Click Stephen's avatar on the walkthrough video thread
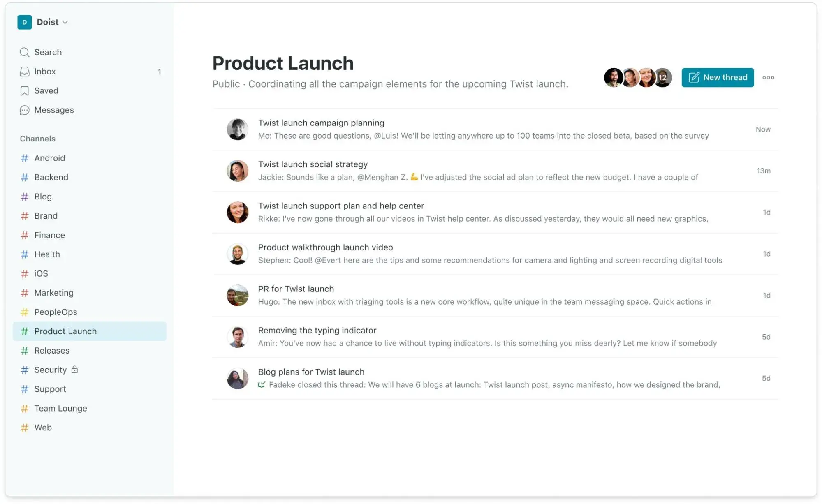 (238, 254)
